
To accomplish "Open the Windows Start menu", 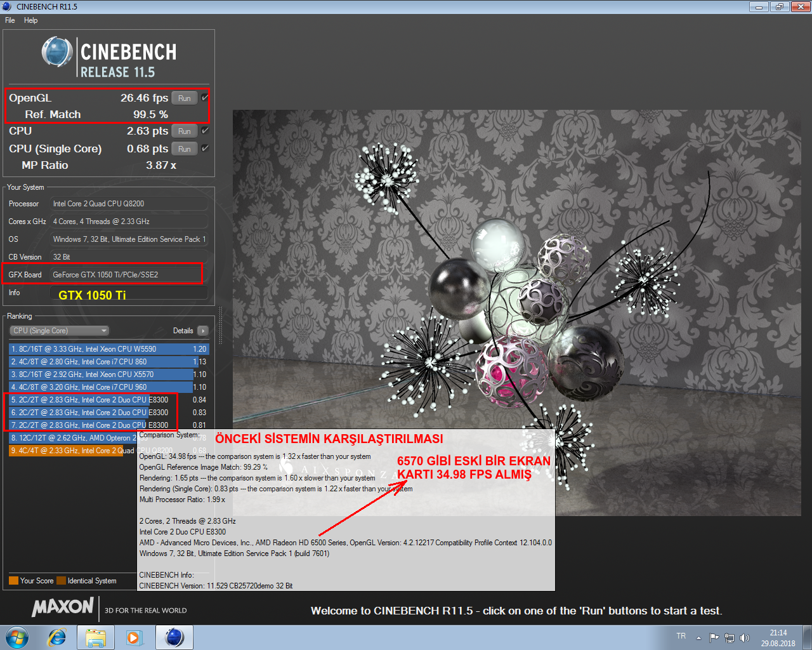I will pyautogui.click(x=17, y=637).
